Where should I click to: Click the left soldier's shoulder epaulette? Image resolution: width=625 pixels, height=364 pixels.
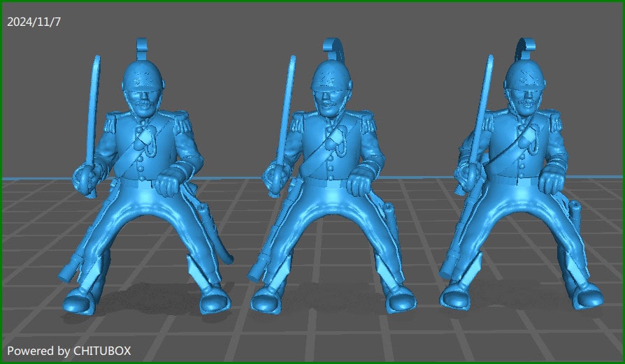(112, 124)
